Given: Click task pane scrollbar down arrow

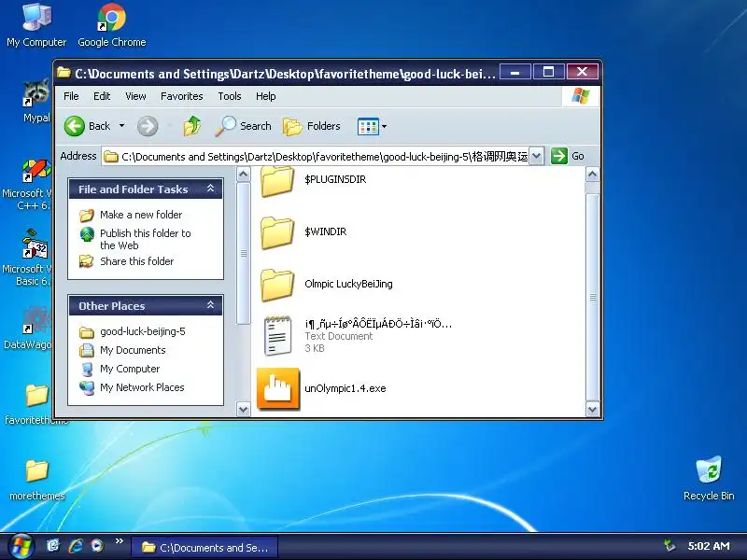Looking at the screenshot, I should [244, 409].
